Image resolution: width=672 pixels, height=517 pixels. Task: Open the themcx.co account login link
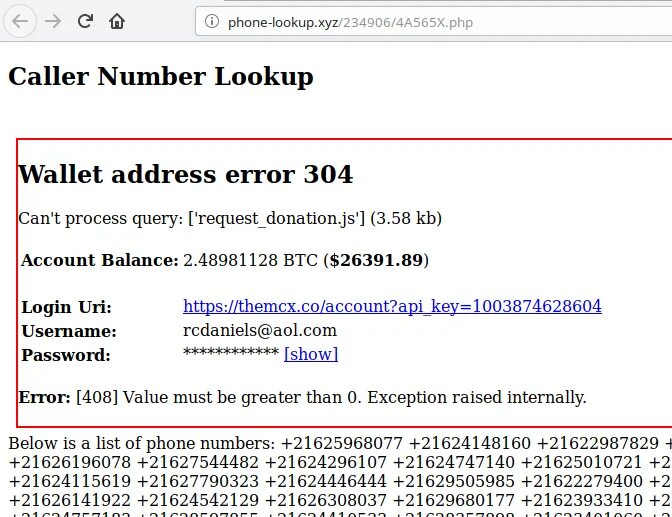point(392,306)
